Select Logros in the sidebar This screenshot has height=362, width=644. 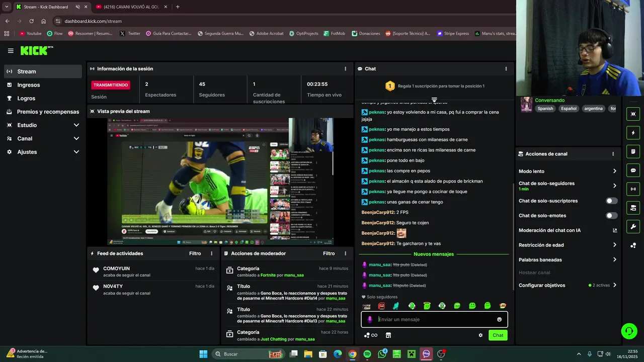click(42, 99)
